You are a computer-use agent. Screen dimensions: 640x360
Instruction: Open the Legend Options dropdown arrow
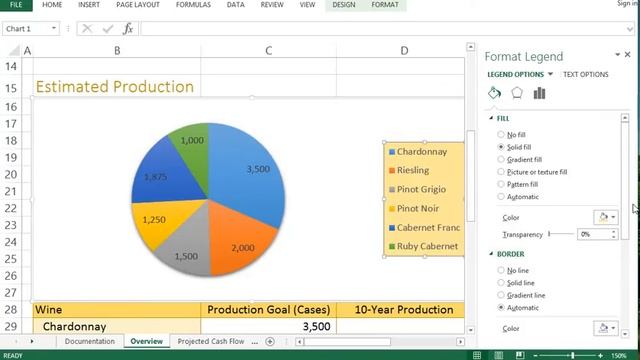pyautogui.click(x=550, y=74)
